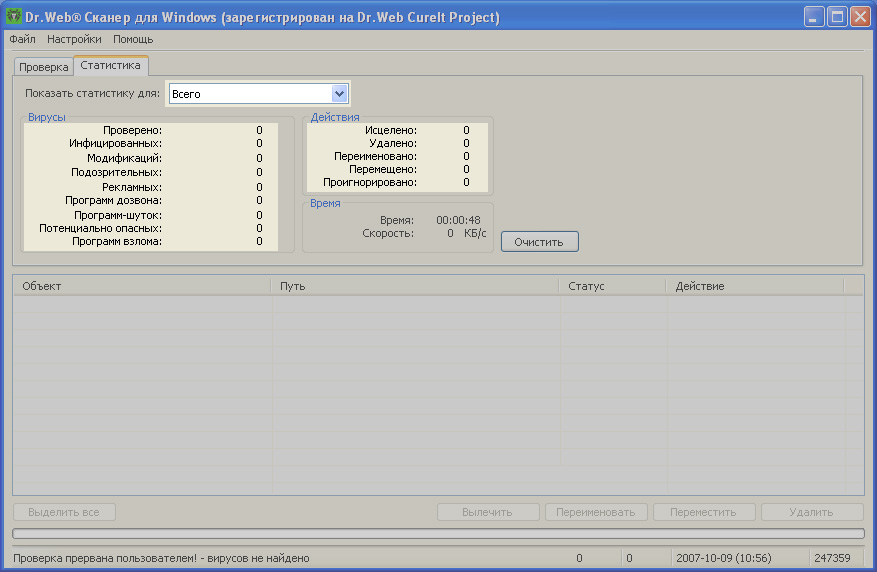Click the Программ дозвона label
The width and height of the screenshot is (877, 572).
[114, 200]
